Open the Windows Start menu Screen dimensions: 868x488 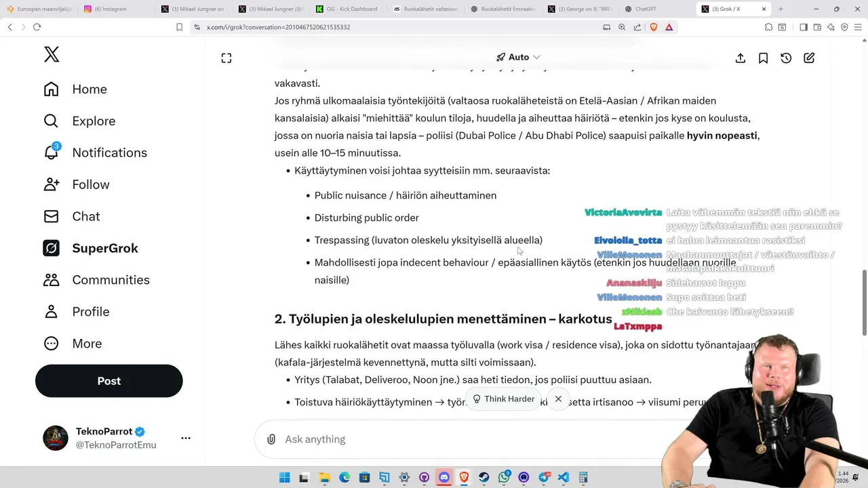pyautogui.click(x=284, y=477)
